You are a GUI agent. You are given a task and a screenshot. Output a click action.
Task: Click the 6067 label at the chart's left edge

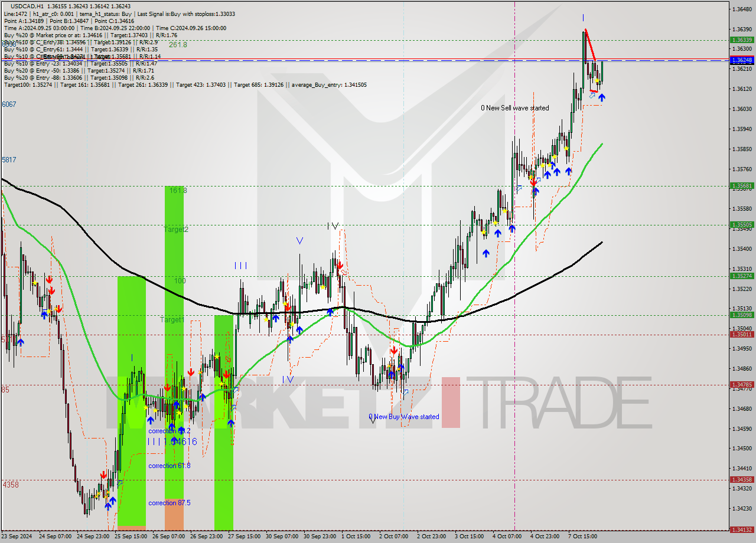click(x=9, y=104)
